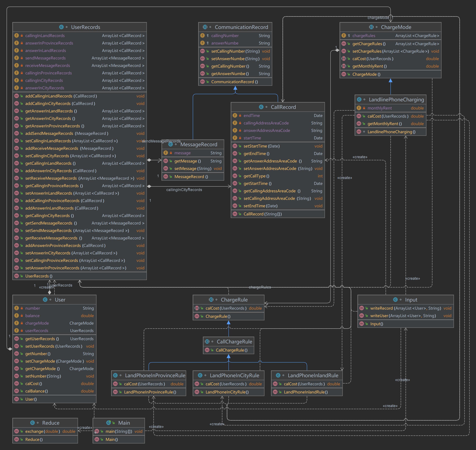Select calCost in LandPhoneInProvinceRule
476x450 pixels.
click(148, 384)
